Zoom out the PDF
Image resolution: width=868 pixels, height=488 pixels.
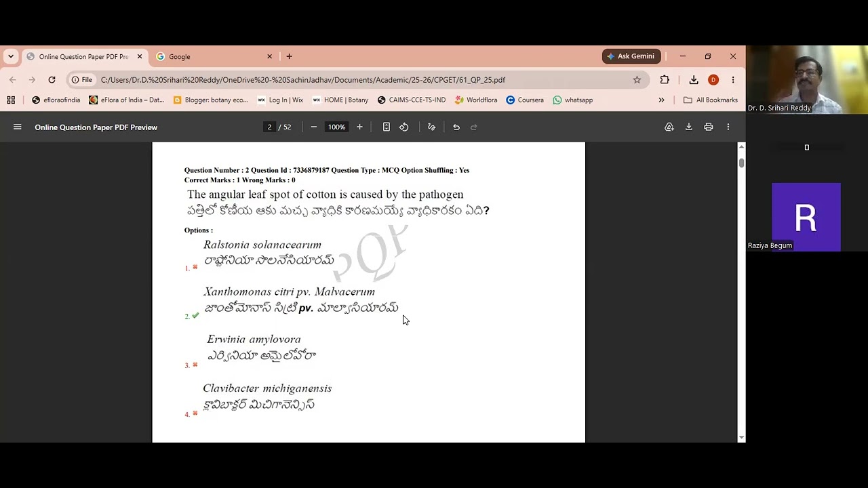313,127
